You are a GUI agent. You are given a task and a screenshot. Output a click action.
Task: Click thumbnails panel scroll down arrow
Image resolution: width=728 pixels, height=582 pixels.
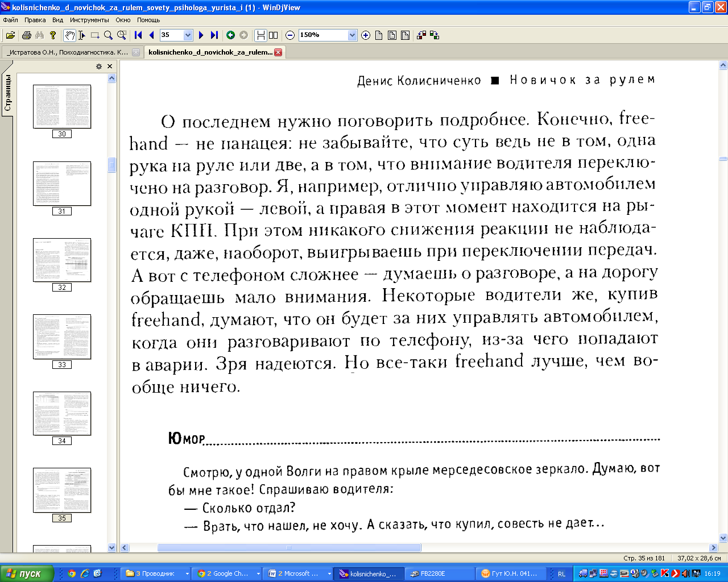111,548
